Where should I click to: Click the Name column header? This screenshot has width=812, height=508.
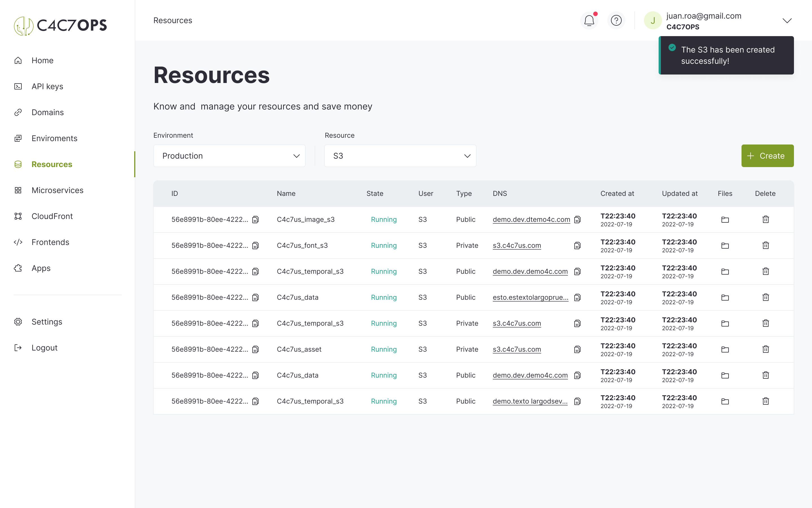pos(286,194)
